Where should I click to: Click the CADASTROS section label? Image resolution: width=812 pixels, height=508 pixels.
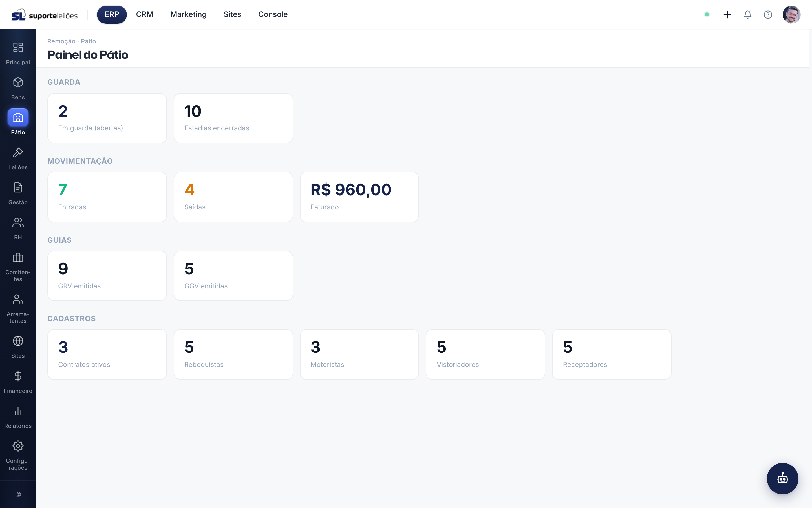71,319
